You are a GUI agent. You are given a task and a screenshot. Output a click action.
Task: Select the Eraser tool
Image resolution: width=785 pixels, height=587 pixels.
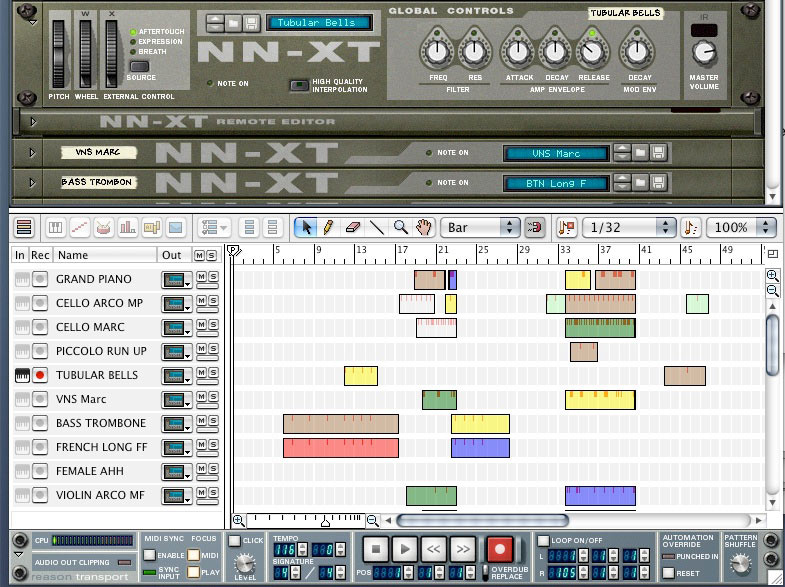click(352, 228)
